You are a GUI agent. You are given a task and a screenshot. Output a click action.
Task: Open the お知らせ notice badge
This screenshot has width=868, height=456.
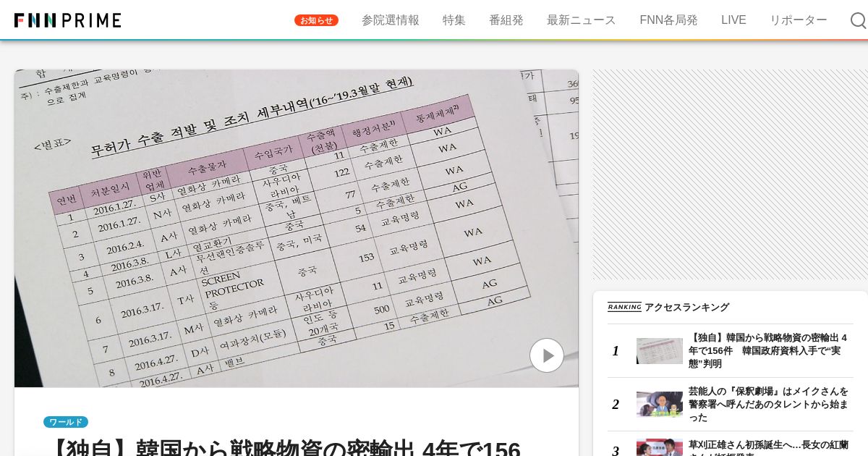point(316,20)
